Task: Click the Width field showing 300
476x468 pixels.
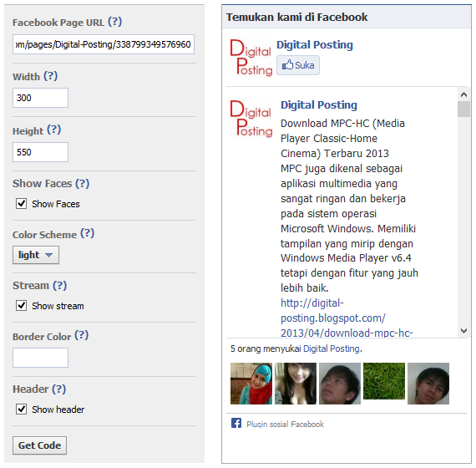Action: tap(40, 98)
